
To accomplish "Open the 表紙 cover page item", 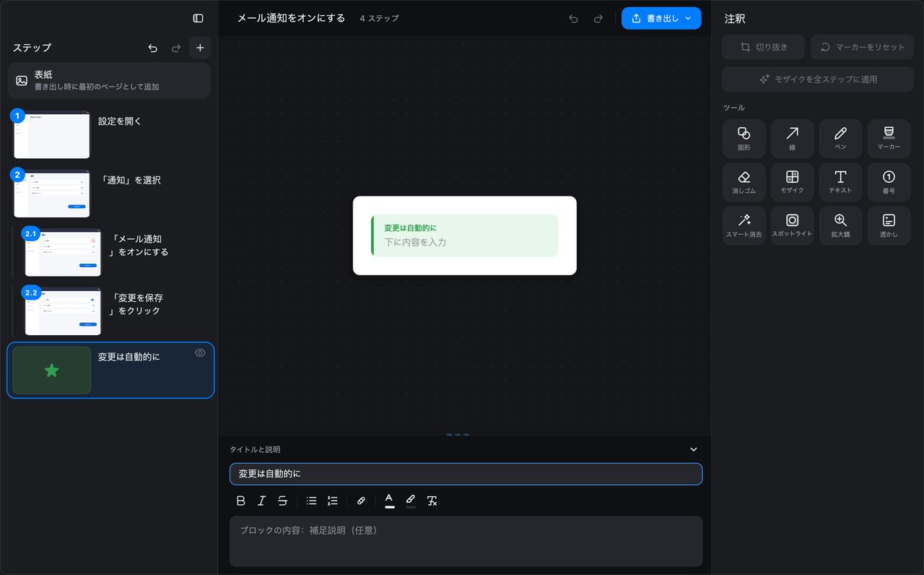I will [x=109, y=80].
